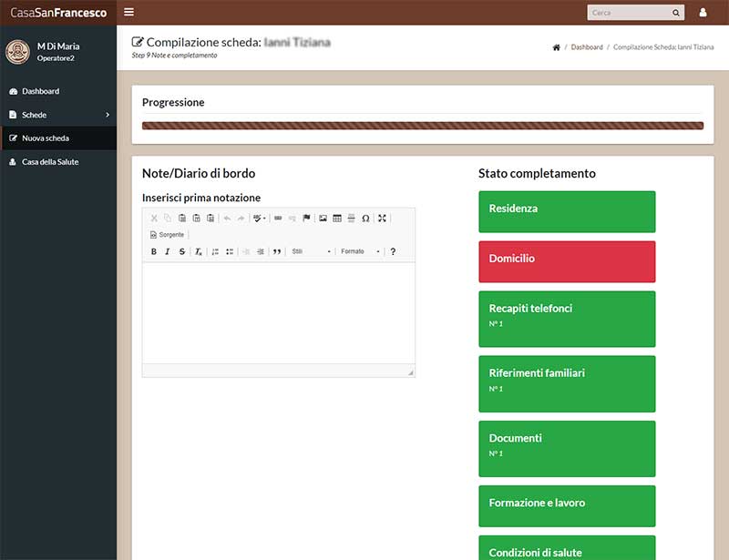
Task: Click the redo arrow in editor
Action: [x=241, y=218]
